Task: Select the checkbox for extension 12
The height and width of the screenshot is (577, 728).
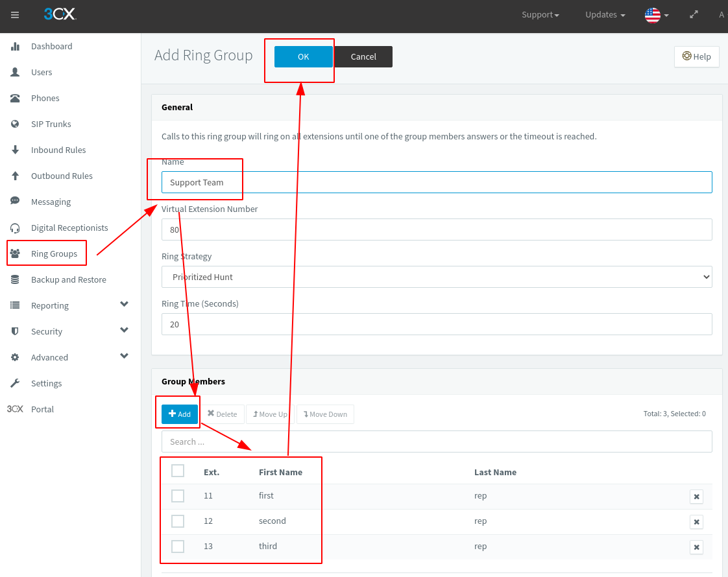Action: [x=178, y=521]
